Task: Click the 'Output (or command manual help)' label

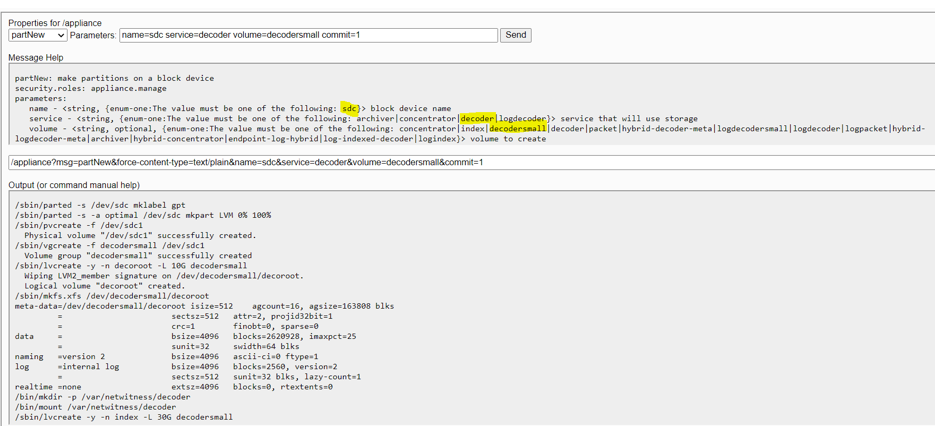Action: (74, 185)
